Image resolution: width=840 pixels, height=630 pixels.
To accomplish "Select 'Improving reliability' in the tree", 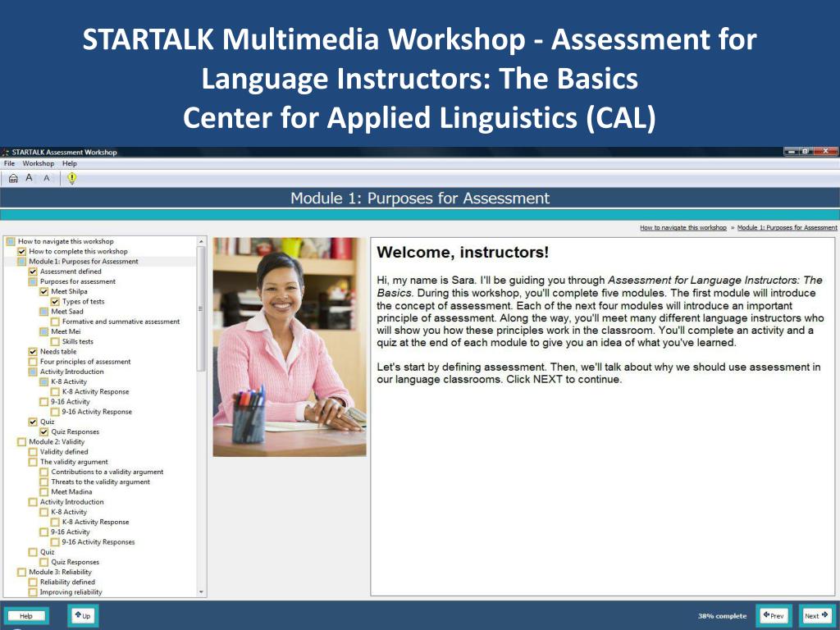I will click(x=71, y=592).
